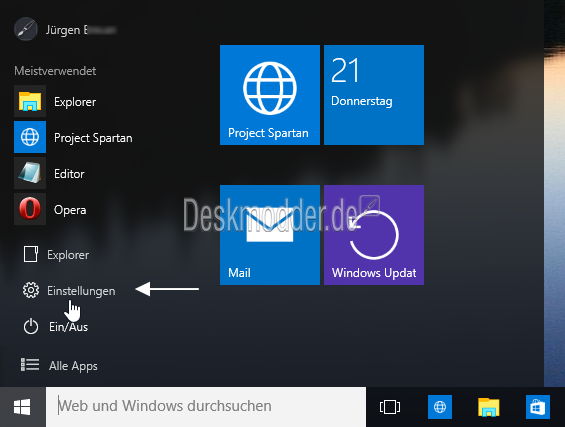Open the Store from the taskbar

(538, 407)
